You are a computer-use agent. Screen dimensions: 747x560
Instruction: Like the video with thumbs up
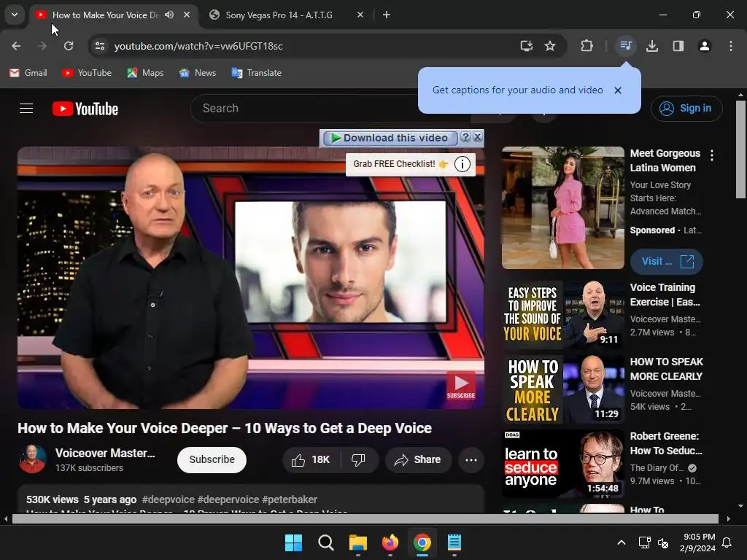311,459
